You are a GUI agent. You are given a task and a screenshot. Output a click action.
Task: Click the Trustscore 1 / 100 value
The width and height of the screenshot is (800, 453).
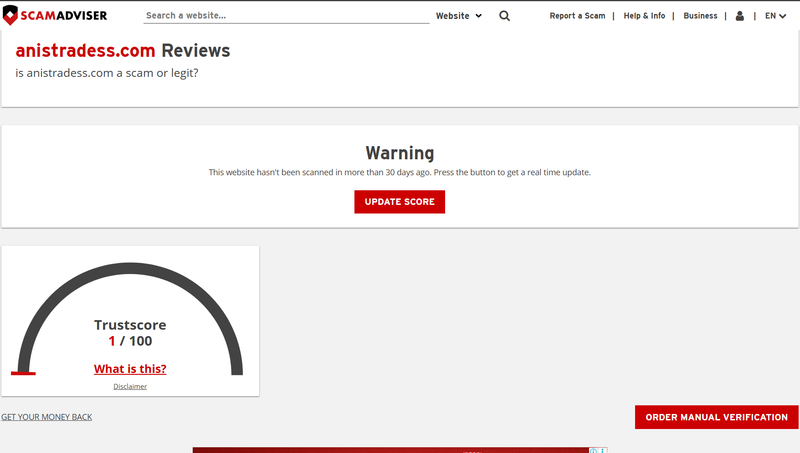[130, 341]
